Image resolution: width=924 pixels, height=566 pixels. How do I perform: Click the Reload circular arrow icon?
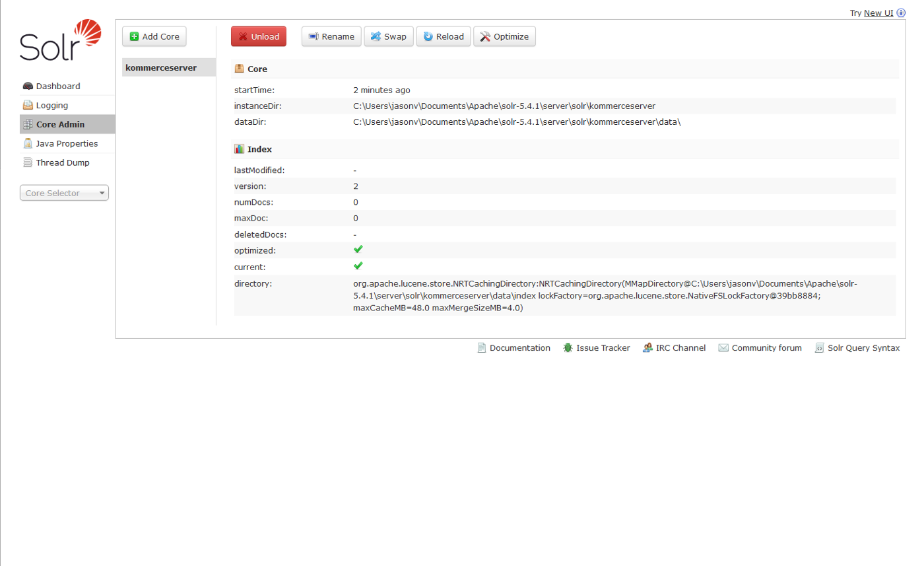tap(428, 37)
